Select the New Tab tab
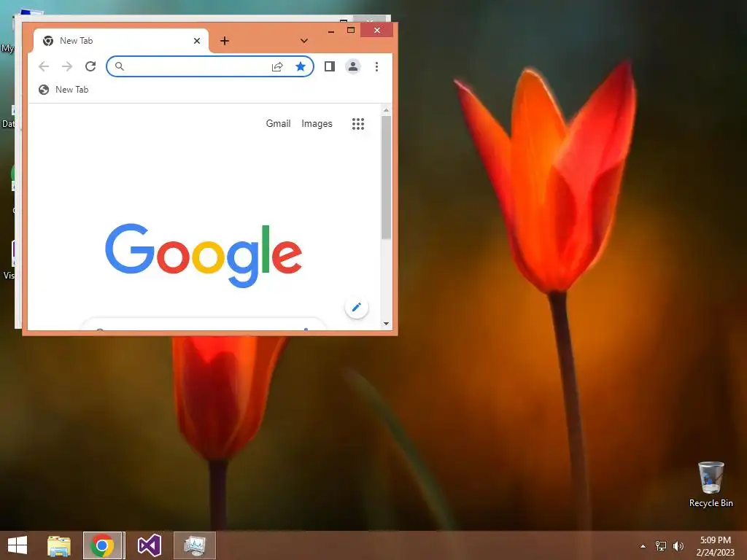 [x=121, y=41]
